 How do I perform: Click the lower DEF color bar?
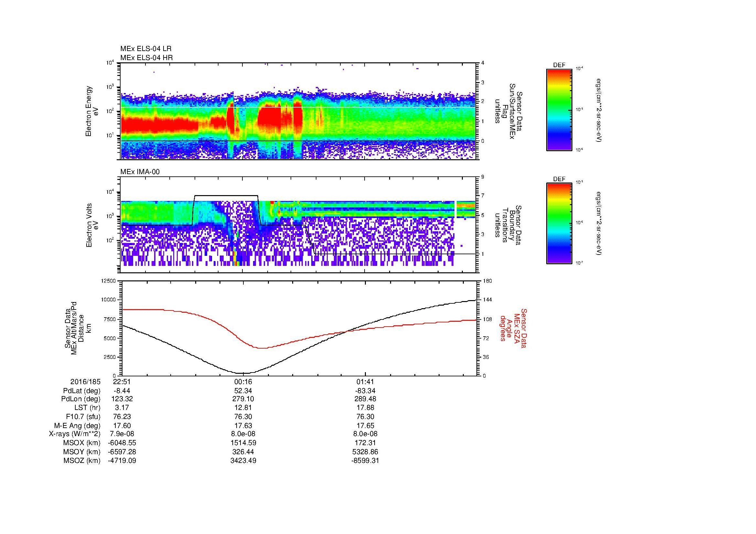tap(559, 224)
